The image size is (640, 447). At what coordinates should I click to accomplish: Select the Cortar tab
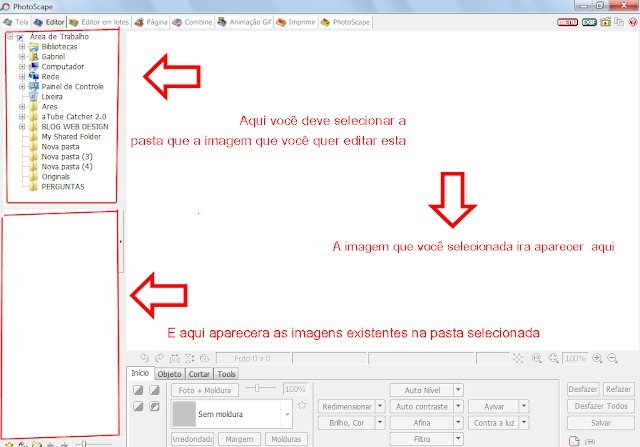[199, 374]
